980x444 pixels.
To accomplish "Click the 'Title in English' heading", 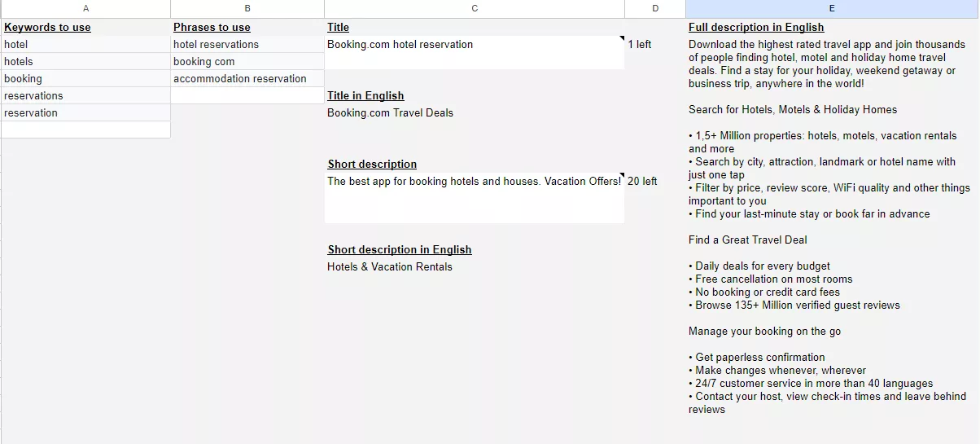I will (x=365, y=96).
